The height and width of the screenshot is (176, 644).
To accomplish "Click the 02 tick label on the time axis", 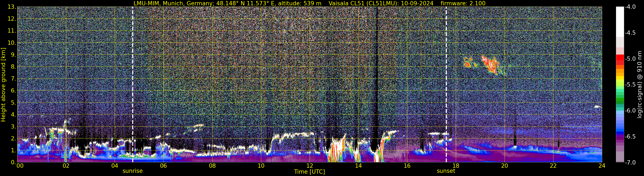I will (66, 166).
